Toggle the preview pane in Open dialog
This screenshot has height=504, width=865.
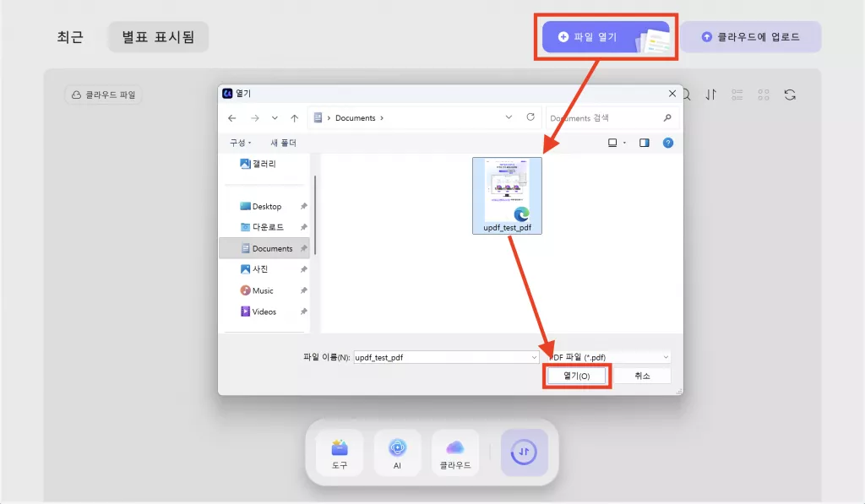point(644,142)
